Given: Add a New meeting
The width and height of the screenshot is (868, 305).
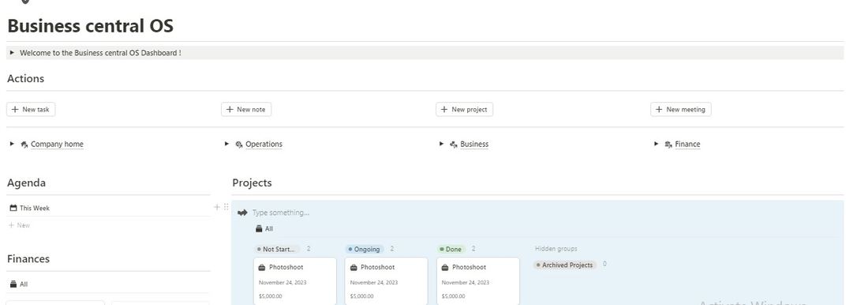Looking at the screenshot, I should click(681, 109).
